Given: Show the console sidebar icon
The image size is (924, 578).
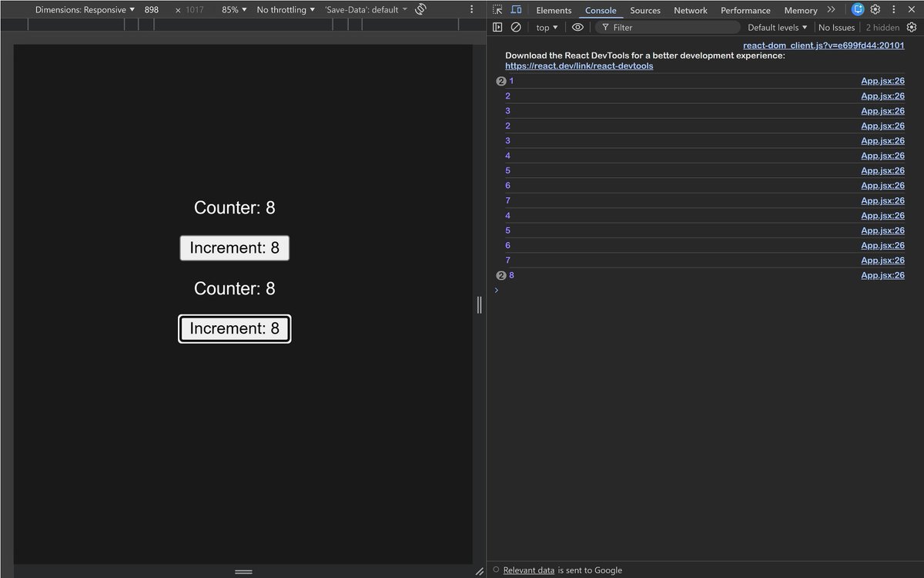Looking at the screenshot, I should point(497,27).
